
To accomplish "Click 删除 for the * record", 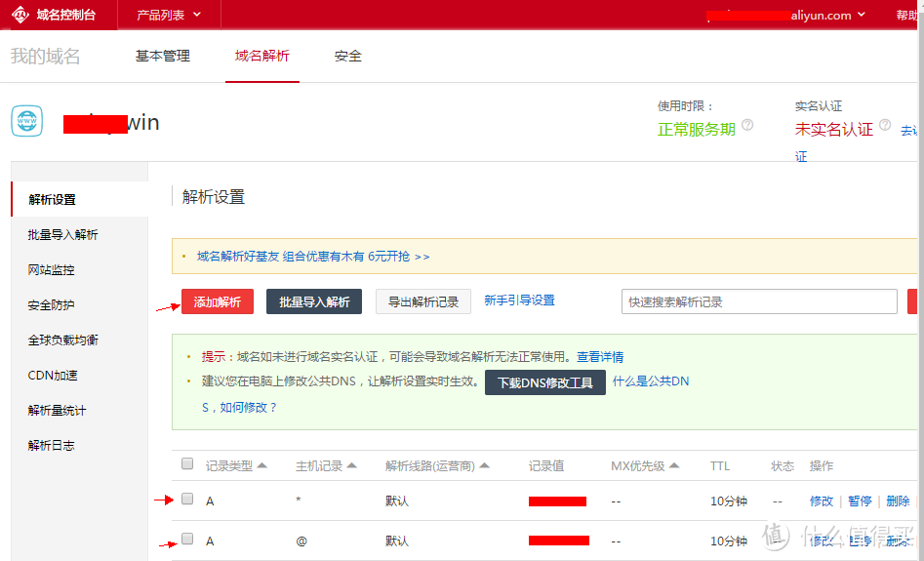I will [898, 501].
